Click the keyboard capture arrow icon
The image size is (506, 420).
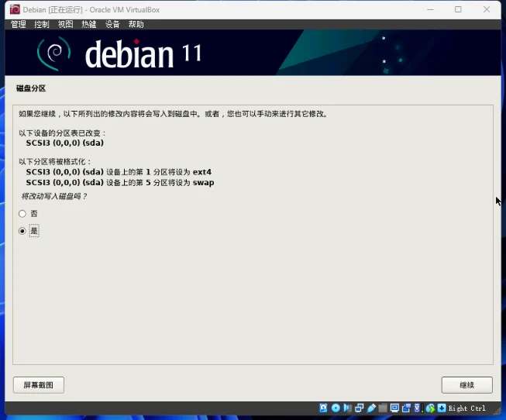[442, 408]
